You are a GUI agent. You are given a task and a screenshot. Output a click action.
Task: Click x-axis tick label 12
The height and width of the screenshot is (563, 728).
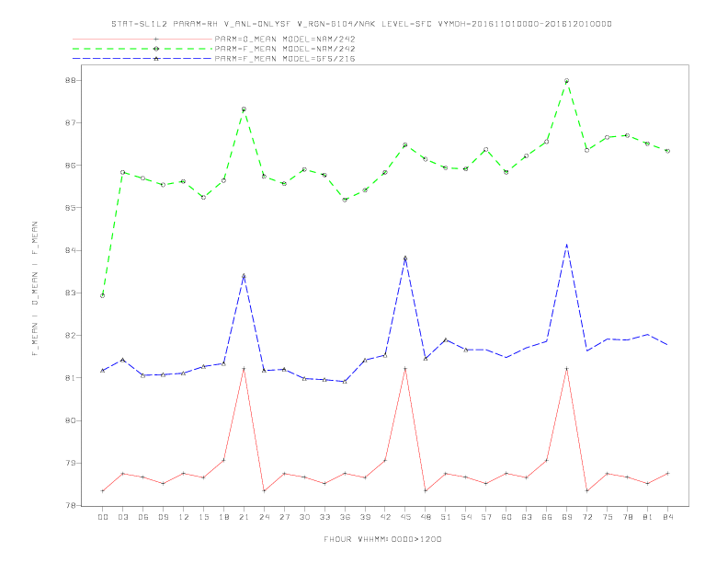pyautogui.click(x=184, y=517)
